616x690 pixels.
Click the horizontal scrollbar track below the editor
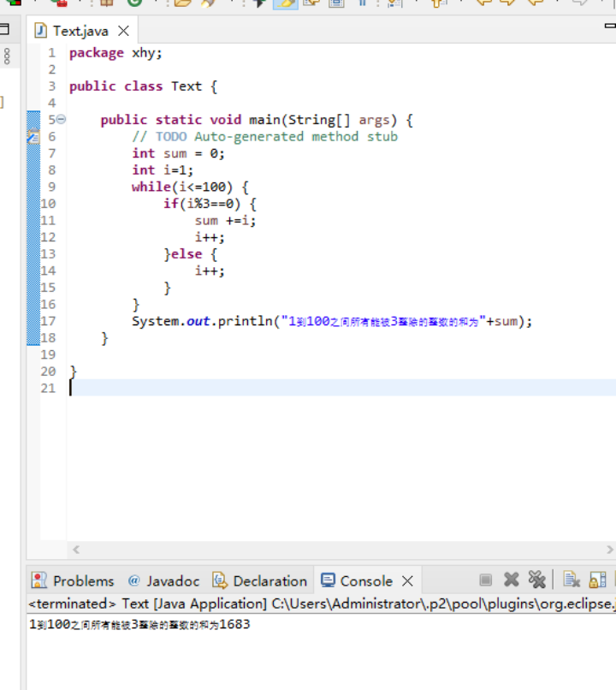pos(343,550)
